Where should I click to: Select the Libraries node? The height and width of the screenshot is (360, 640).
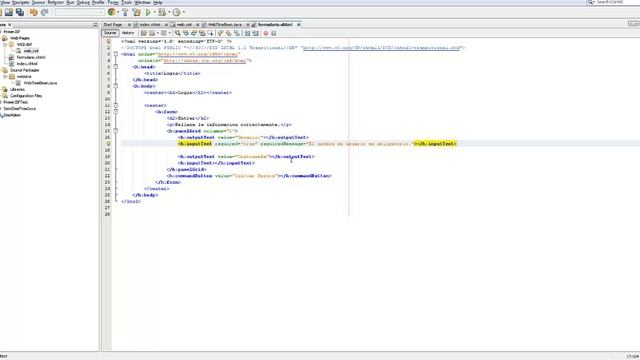[x=17, y=89]
